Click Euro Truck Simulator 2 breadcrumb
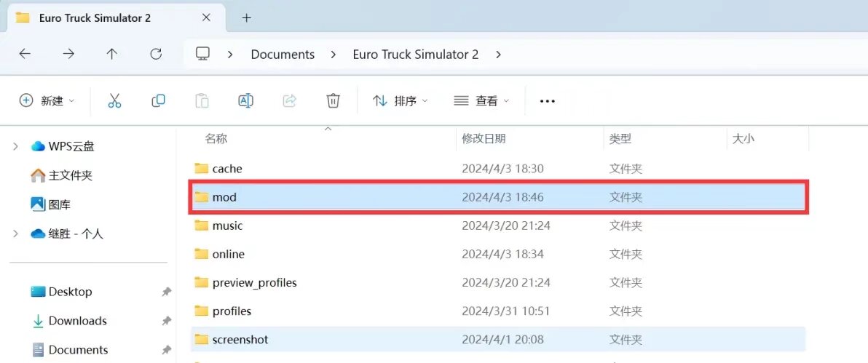 (416, 55)
